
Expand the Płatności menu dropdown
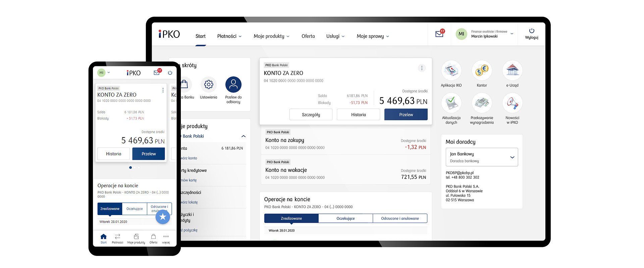(x=229, y=36)
